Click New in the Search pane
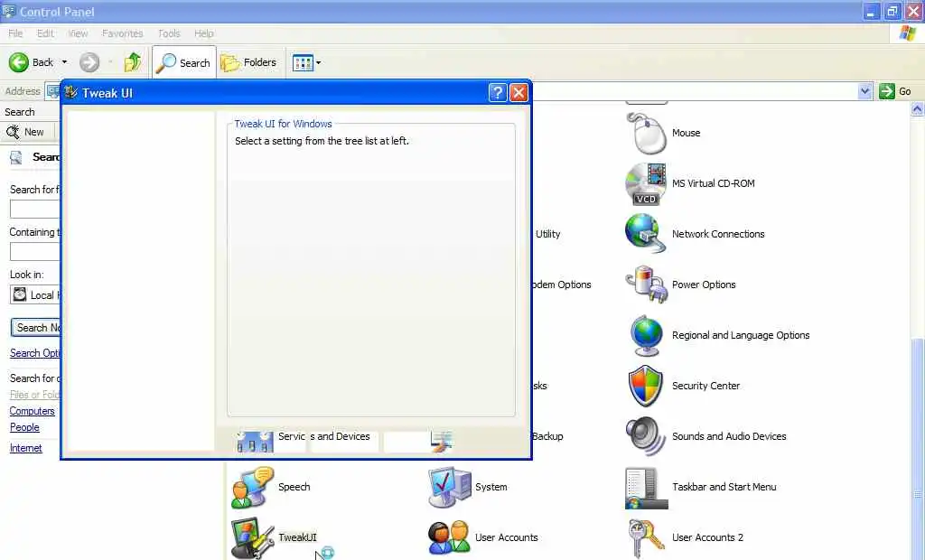Viewport: 925px width, 560px height. 25,132
